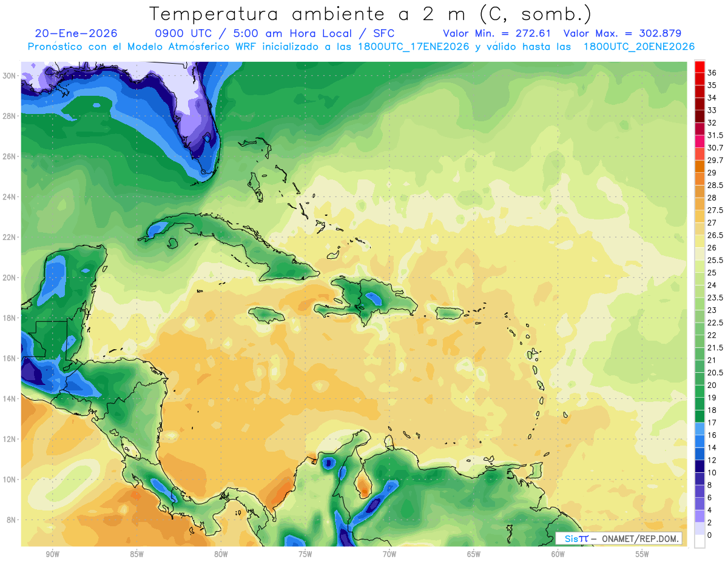Pick the green legend band between 18 and 19
This screenshot has height=562, width=728.
click(699, 404)
